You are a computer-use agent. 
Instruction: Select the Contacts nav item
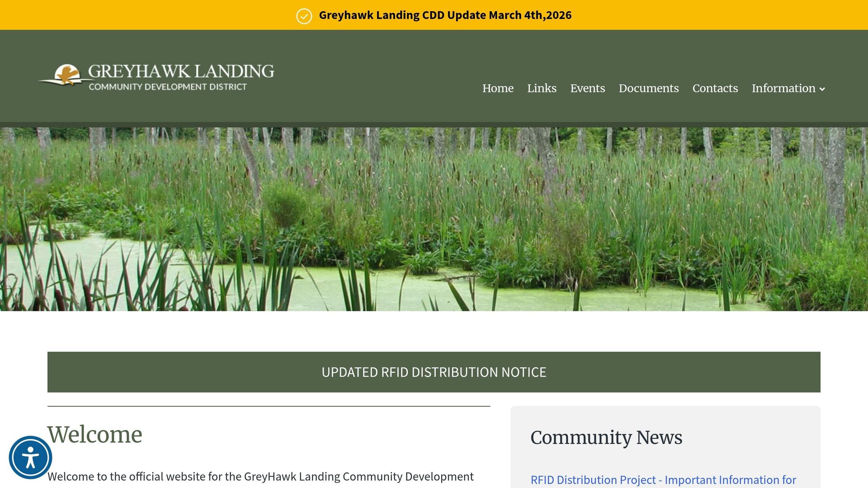click(x=715, y=88)
